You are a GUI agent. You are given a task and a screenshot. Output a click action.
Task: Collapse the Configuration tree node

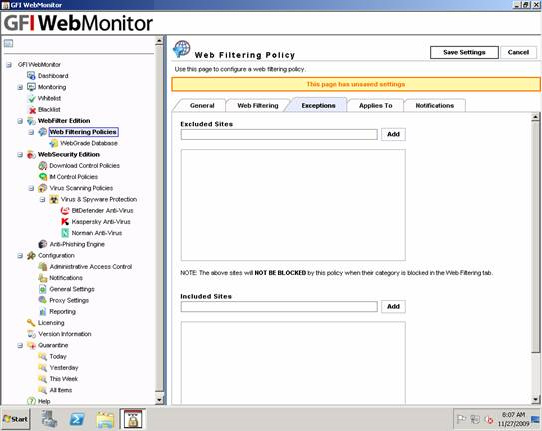(x=20, y=255)
